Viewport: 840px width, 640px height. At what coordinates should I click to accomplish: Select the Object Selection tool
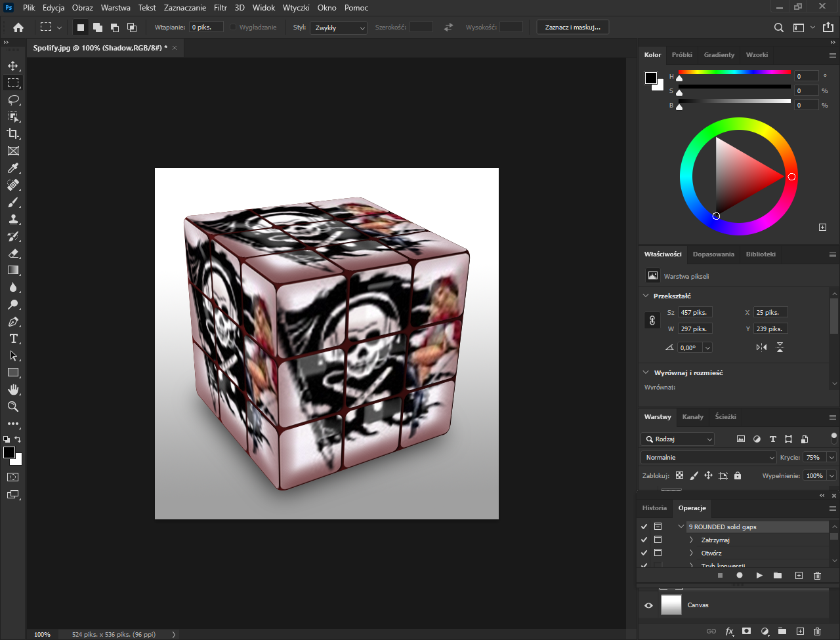13,117
